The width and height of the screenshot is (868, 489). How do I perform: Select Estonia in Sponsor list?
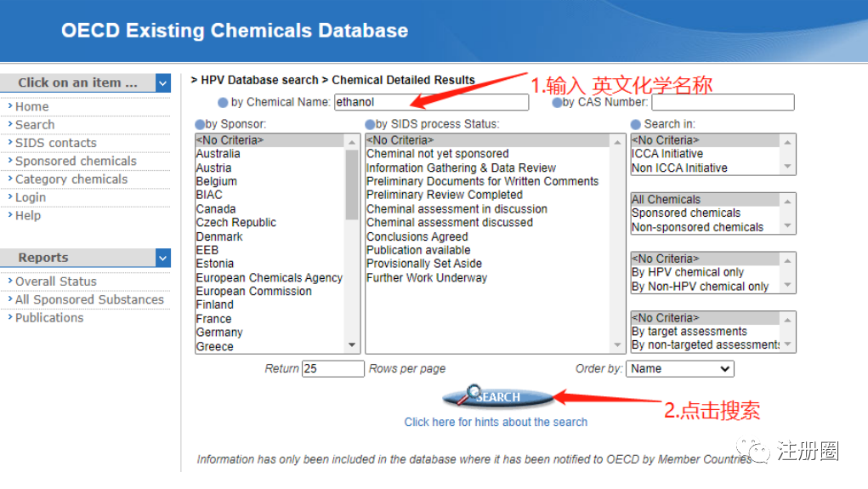pos(215,264)
